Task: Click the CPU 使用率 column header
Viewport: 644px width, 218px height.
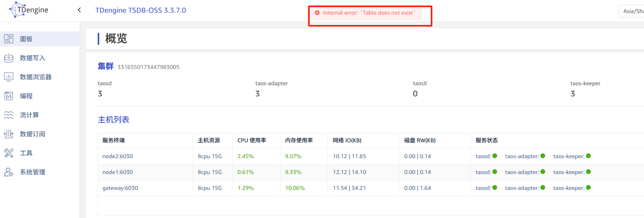Action: tap(252, 140)
